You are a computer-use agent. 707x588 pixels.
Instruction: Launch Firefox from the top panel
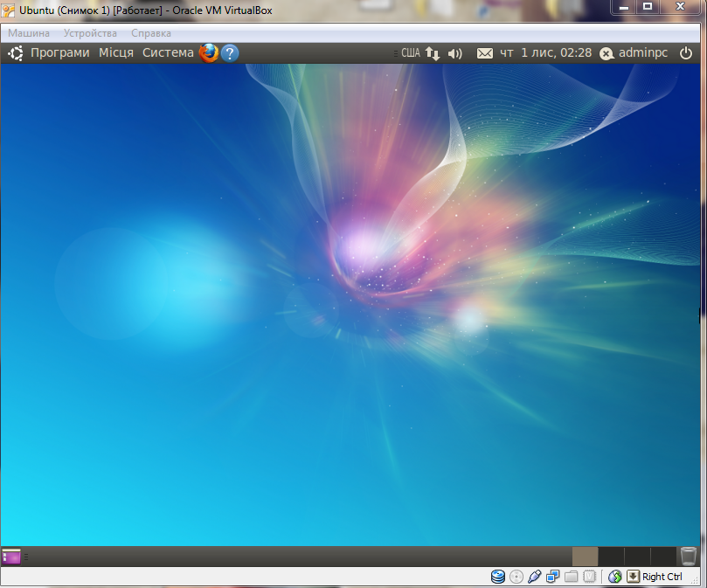[209, 53]
